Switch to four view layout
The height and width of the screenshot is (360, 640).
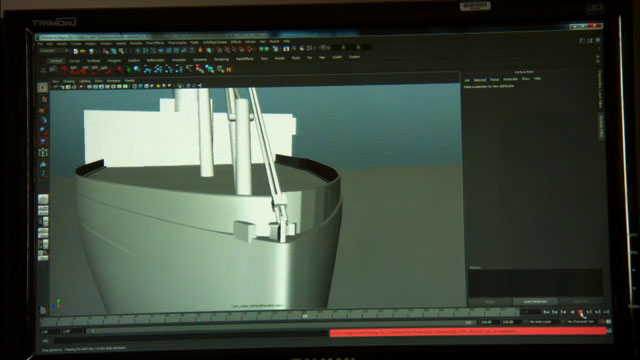(43, 211)
